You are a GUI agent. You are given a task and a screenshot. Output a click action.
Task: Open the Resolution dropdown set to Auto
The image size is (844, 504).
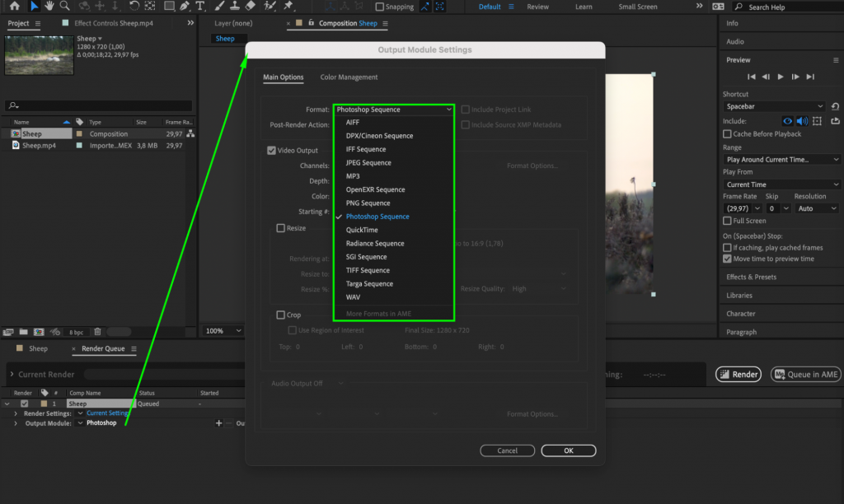click(815, 208)
